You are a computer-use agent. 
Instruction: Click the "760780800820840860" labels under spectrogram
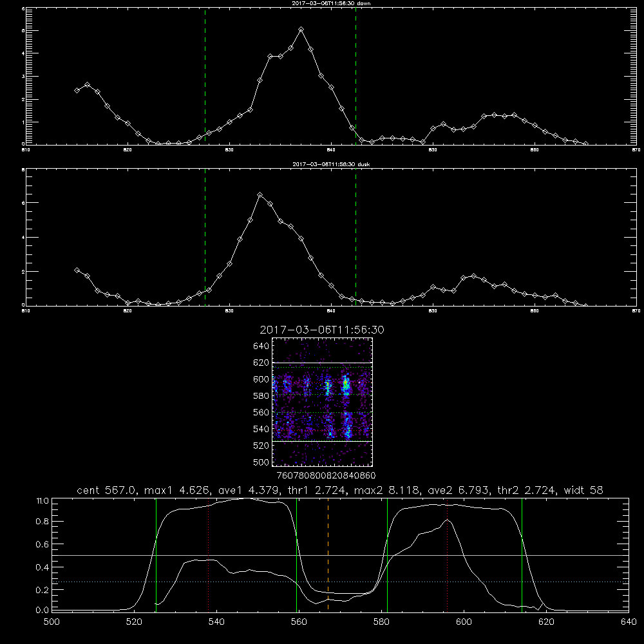326,475
